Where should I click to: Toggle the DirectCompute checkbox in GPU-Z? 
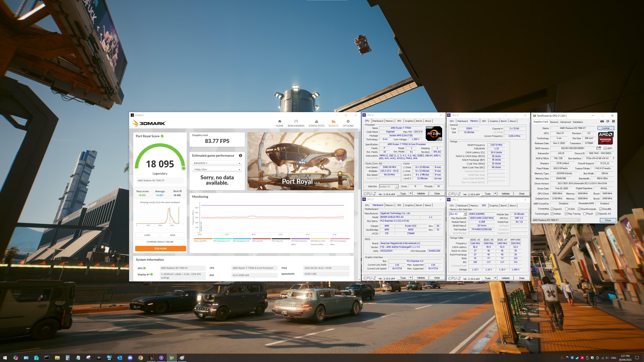click(579, 209)
